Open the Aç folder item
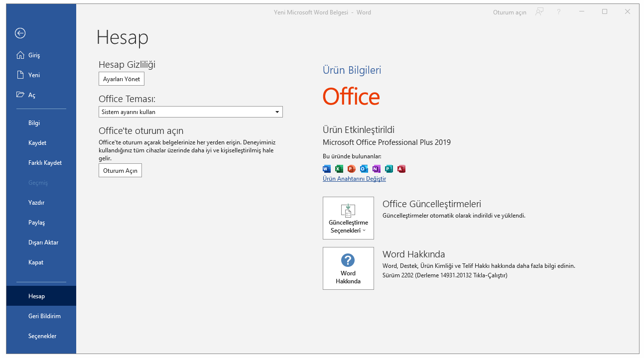 tap(31, 95)
